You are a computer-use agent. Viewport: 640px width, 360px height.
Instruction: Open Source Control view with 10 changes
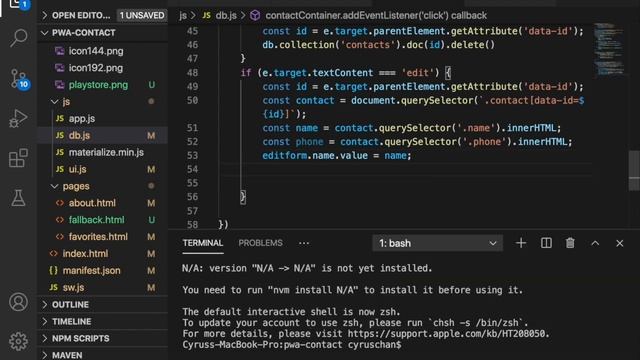19,79
